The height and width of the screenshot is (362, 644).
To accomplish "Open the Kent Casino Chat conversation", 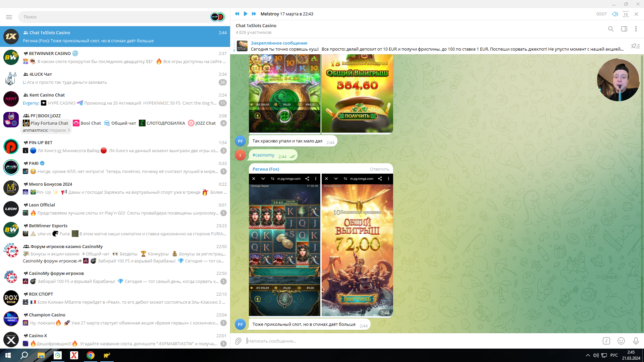I will 115,99.
